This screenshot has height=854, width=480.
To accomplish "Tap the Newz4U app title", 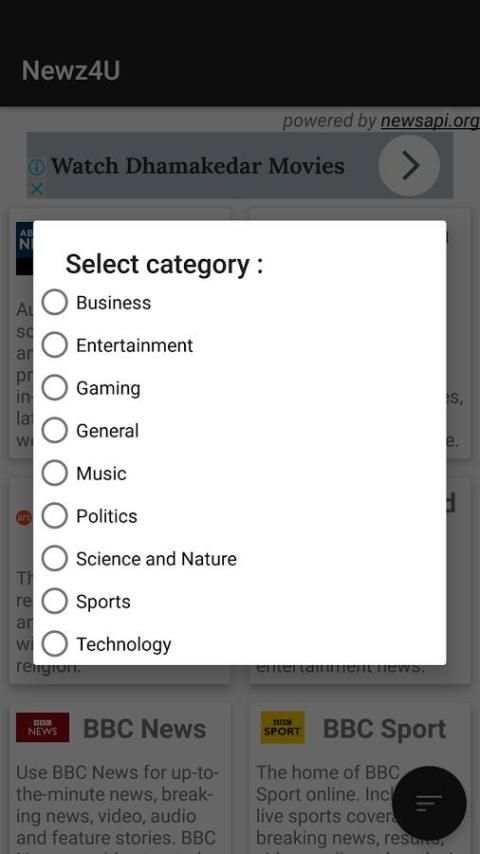I will pyautogui.click(x=71, y=71).
